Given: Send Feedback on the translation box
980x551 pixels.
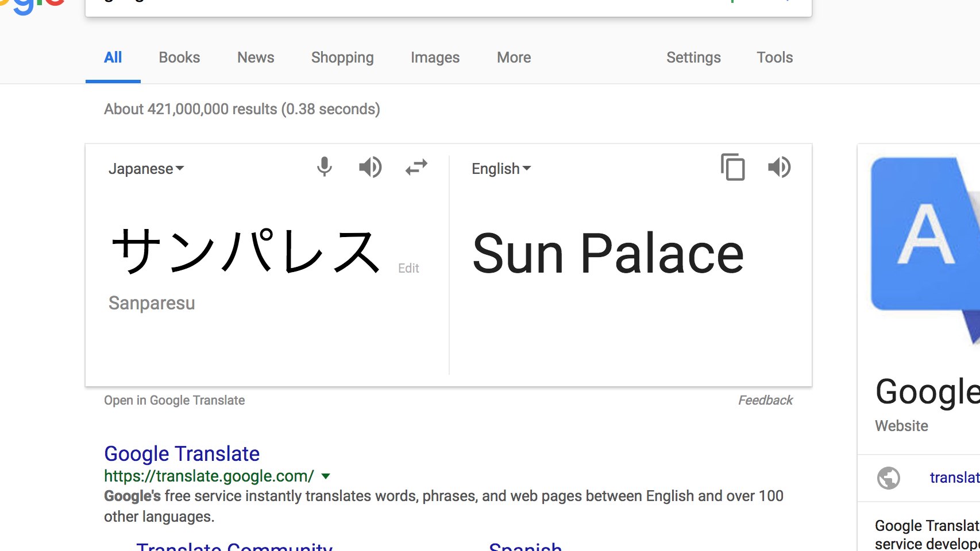Looking at the screenshot, I should [765, 400].
